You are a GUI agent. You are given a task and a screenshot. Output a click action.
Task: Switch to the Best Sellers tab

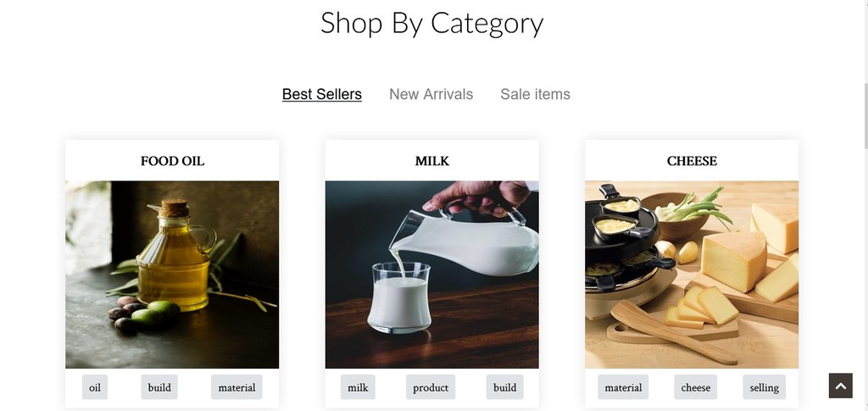click(321, 94)
